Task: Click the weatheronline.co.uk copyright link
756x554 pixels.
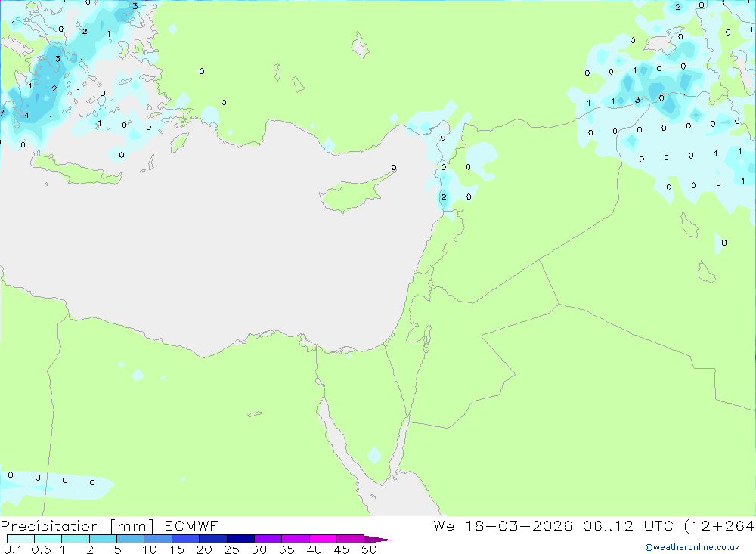Action: click(x=692, y=547)
